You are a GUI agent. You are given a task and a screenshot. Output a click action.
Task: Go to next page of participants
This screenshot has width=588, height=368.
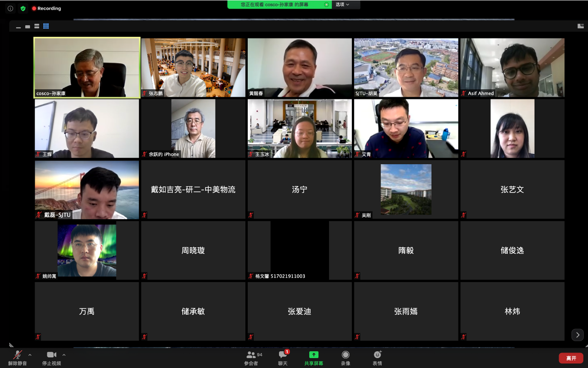click(x=577, y=335)
